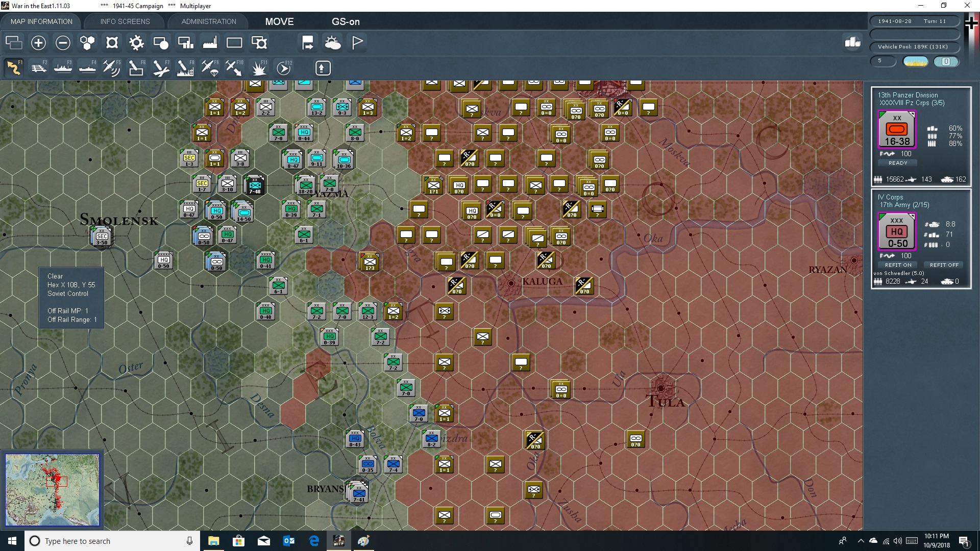980x551 pixels.
Task: Select the F6 Bomb unit mode icon
Action: point(136,68)
